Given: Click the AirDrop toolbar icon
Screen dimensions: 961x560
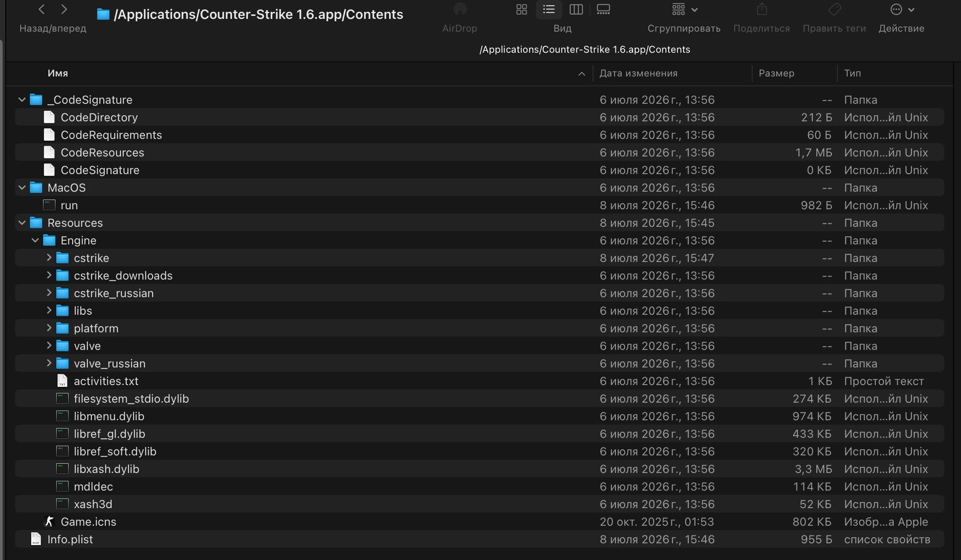Looking at the screenshot, I should [460, 9].
